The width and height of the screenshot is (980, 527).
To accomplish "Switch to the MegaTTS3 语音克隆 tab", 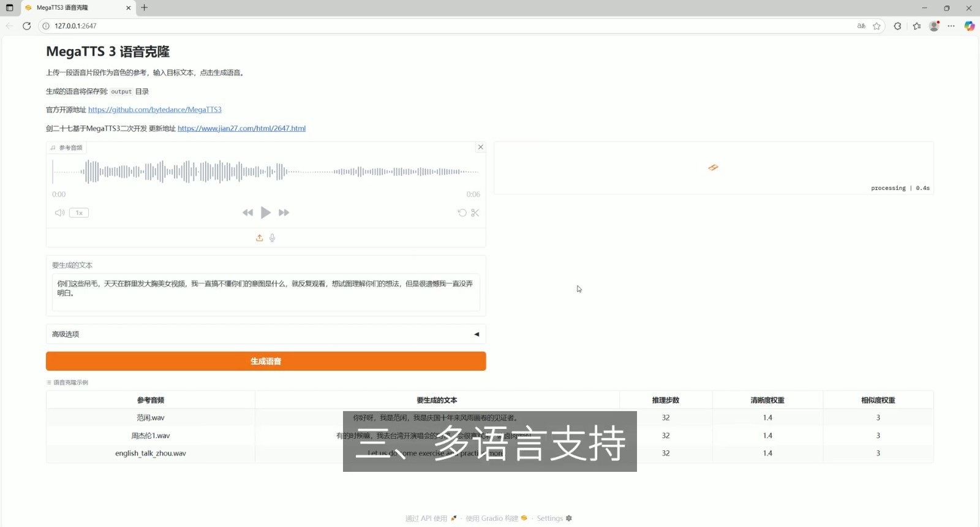I will pos(78,8).
